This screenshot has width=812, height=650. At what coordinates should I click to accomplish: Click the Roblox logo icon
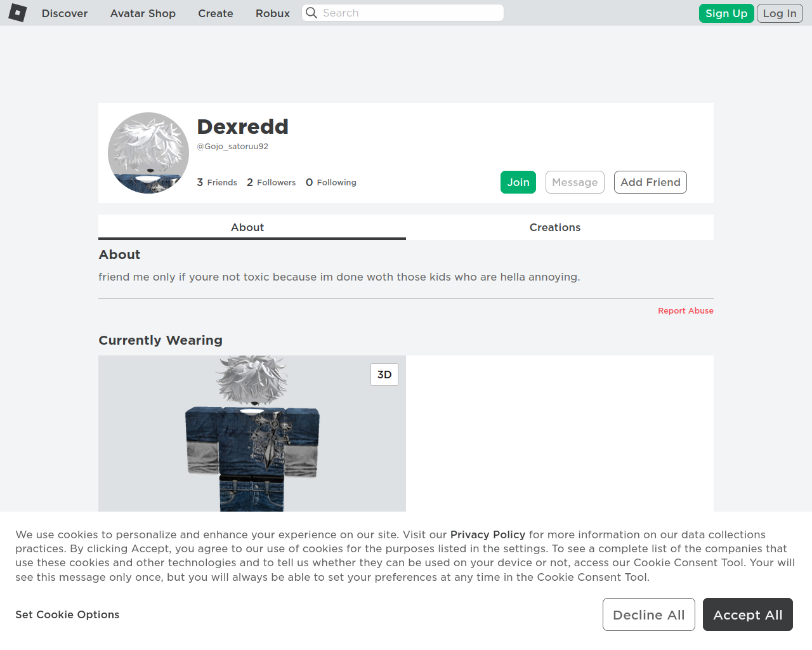coord(18,13)
